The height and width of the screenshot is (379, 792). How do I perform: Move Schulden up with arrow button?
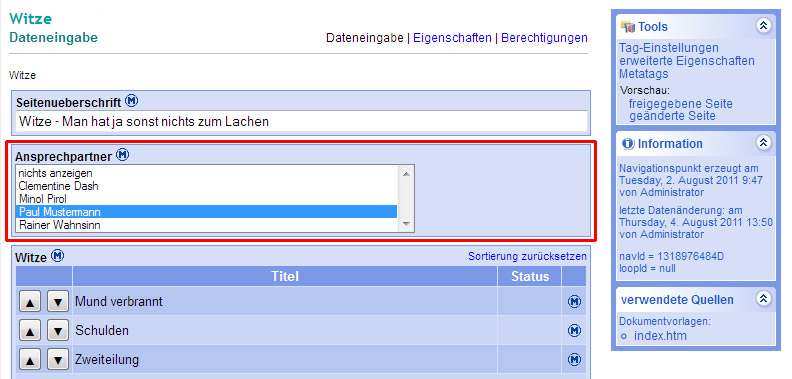click(30, 331)
